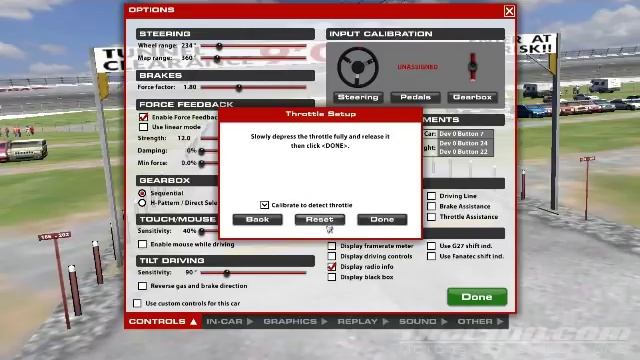The image size is (640, 360).
Task: Select the CONTROLS tab
Action: pyautogui.click(x=163, y=322)
